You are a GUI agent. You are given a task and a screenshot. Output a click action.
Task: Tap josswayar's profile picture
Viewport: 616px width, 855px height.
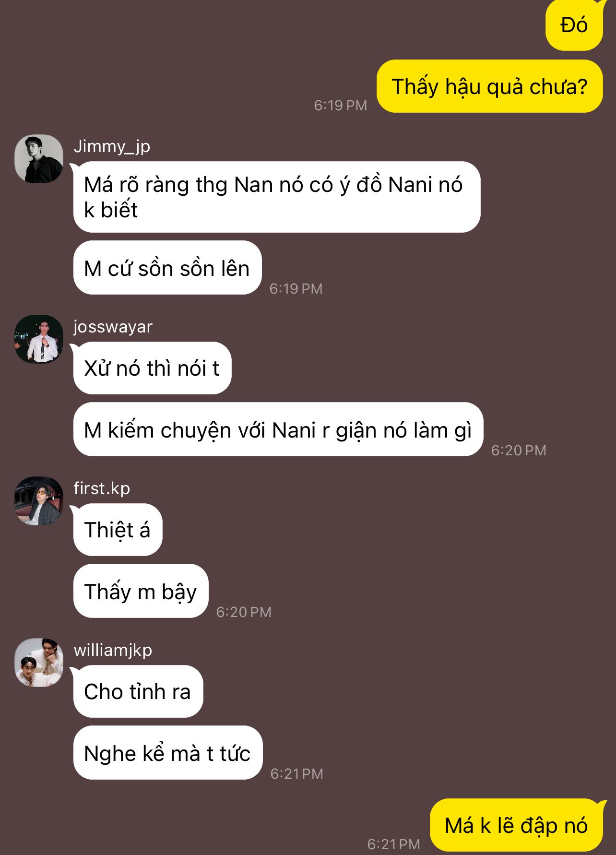39,339
